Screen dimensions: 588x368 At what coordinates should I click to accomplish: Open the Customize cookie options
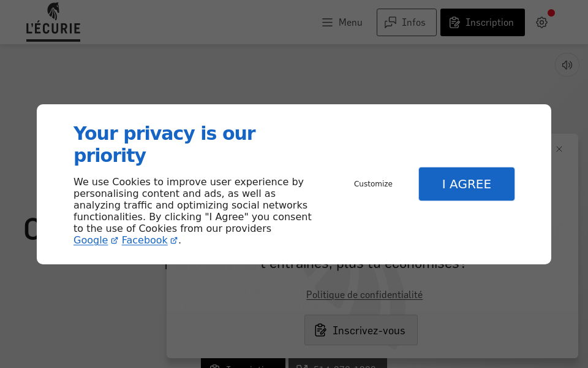tap(373, 184)
